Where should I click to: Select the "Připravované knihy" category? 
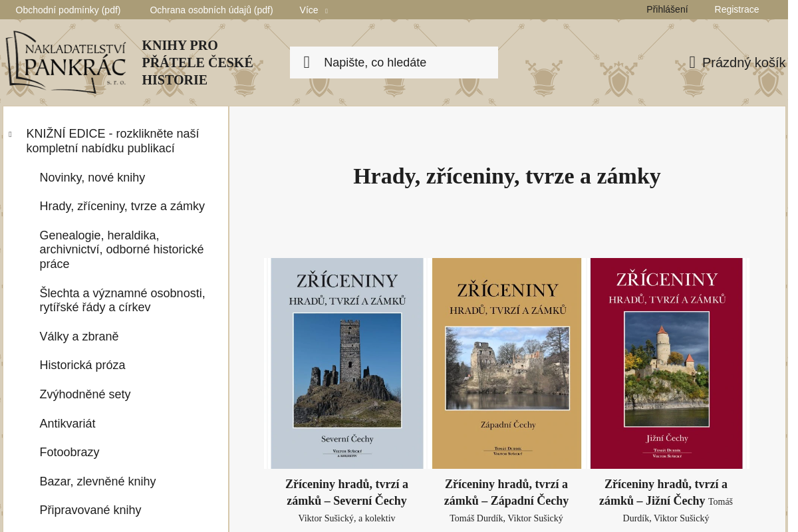(x=90, y=510)
